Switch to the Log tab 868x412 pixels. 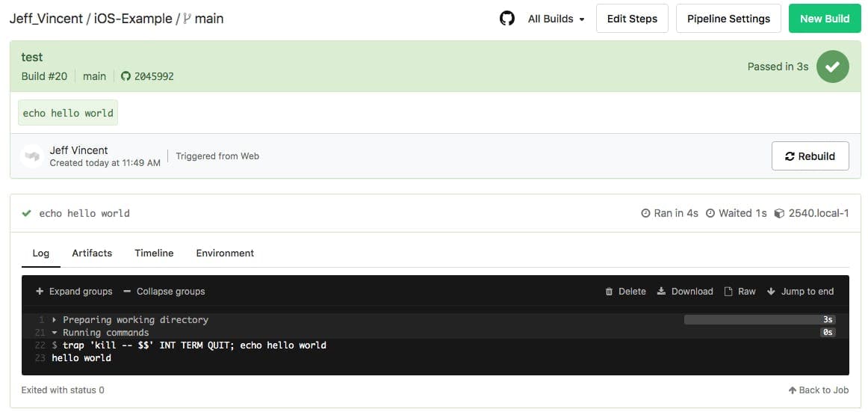coord(41,253)
